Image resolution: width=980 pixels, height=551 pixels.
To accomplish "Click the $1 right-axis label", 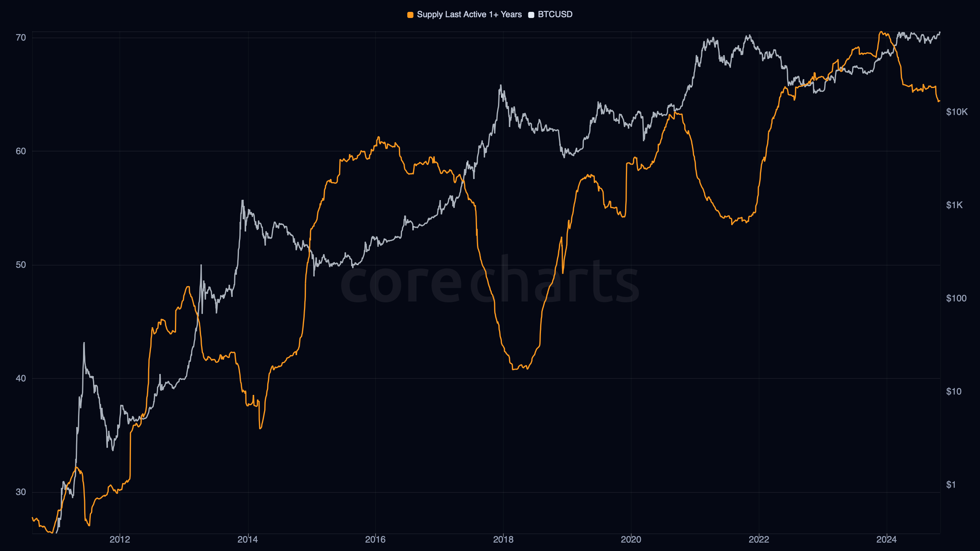I will click(x=951, y=485).
